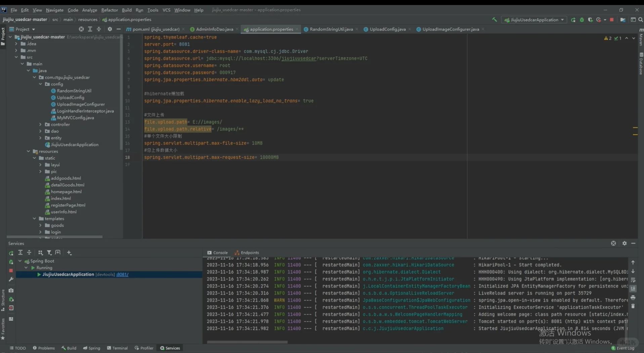
Task: Expand the controller package in project tree
Action: (x=40, y=125)
